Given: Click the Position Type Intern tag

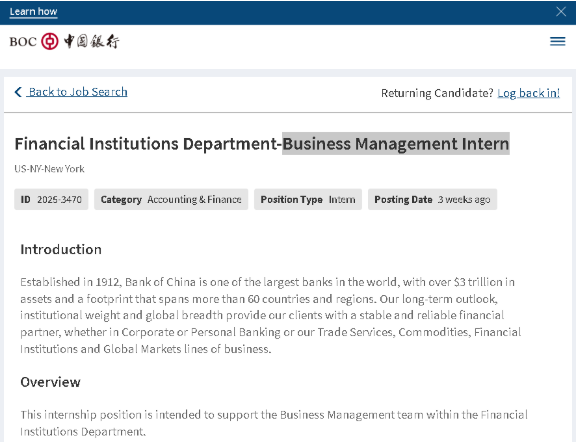Looking at the screenshot, I should coord(308,199).
